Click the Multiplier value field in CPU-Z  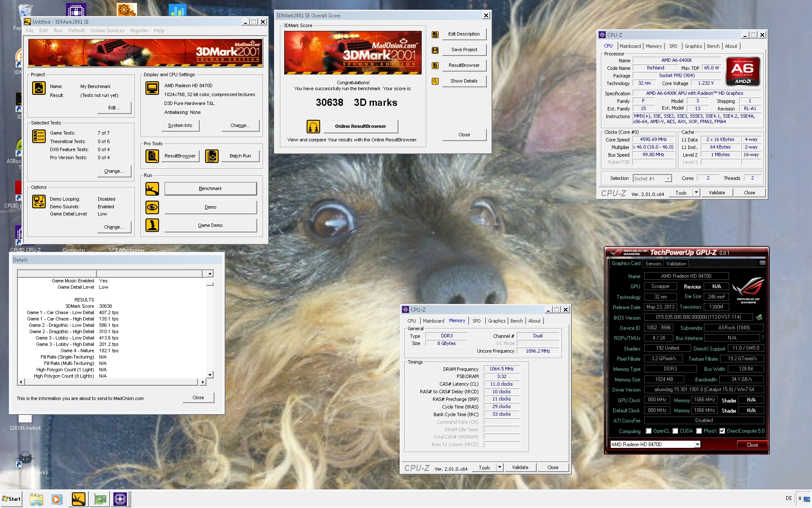point(653,147)
